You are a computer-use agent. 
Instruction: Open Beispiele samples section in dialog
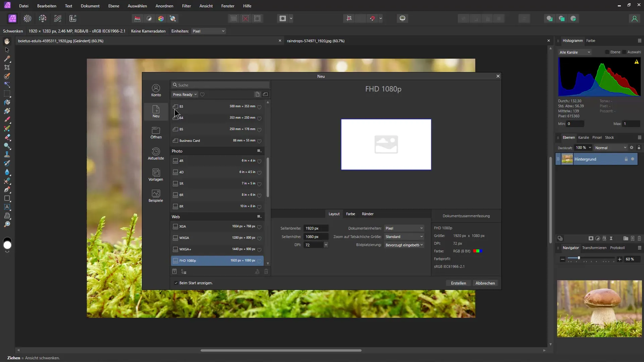[156, 196]
